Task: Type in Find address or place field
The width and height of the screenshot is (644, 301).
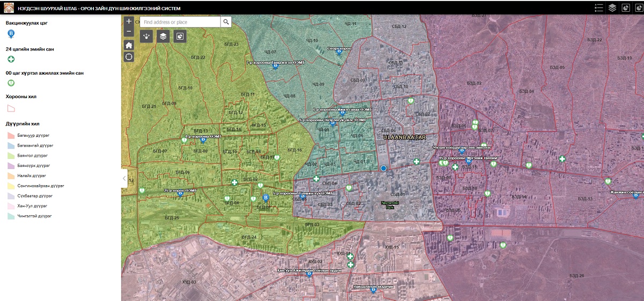Action: click(x=180, y=22)
